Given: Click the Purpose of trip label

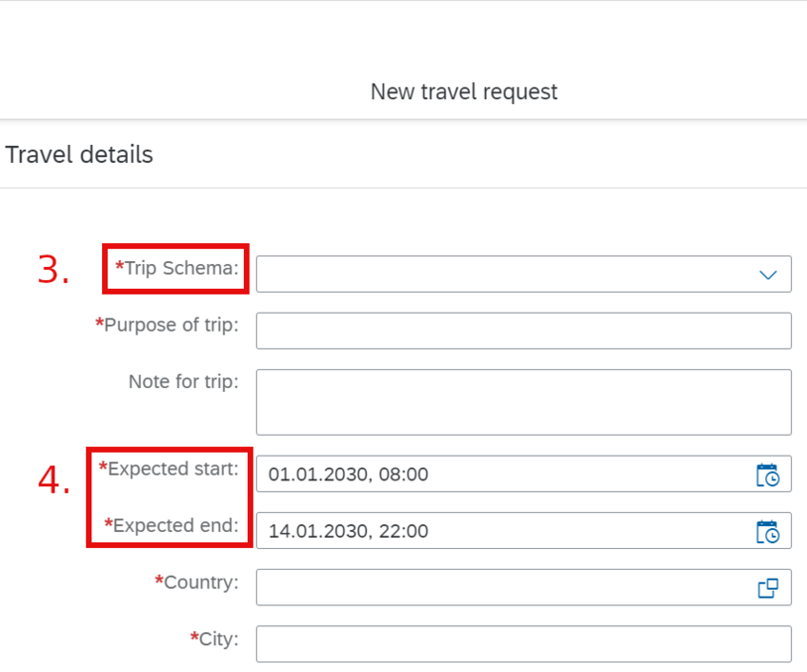Looking at the screenshot, I should pyautogui.click(x=167, y=325).
